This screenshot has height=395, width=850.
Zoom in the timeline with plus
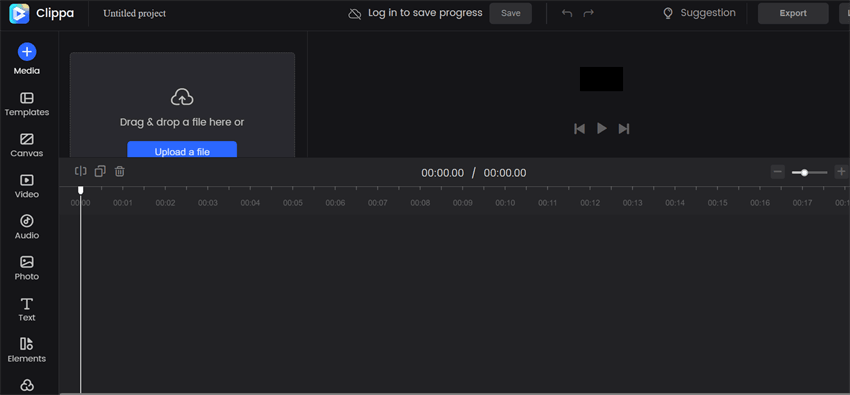[x=841, y=172]
